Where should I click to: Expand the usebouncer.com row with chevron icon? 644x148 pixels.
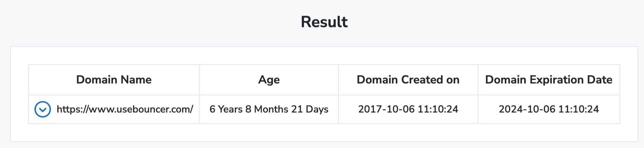pyautogui.click(x=42, y=109)
